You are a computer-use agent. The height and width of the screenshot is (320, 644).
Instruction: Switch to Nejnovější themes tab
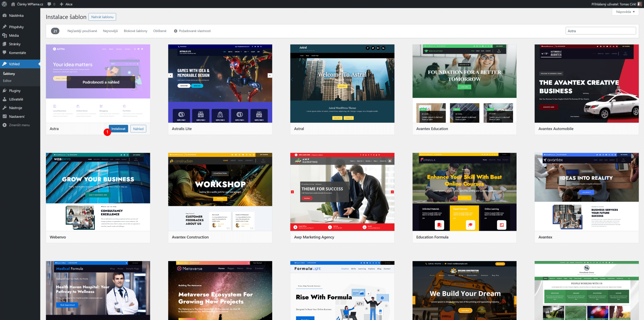pyautogui.click(x=110, y=31)
